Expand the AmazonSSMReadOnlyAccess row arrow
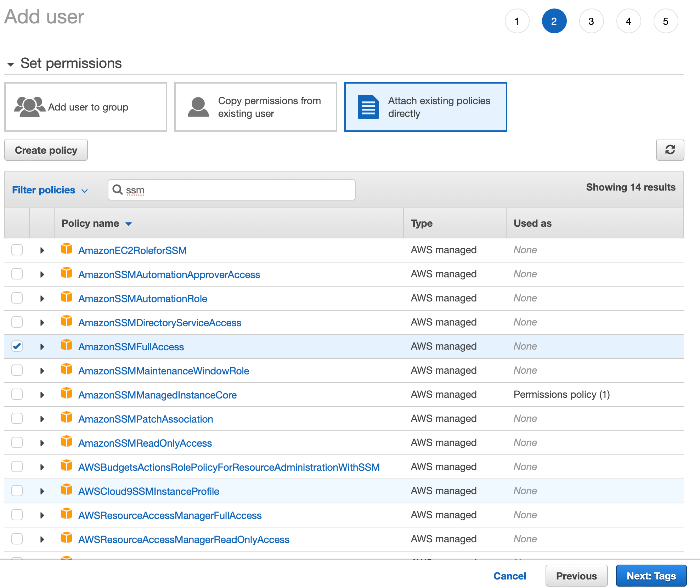The image size is (700, 588). pyautogui.click(x=42, y=443)
